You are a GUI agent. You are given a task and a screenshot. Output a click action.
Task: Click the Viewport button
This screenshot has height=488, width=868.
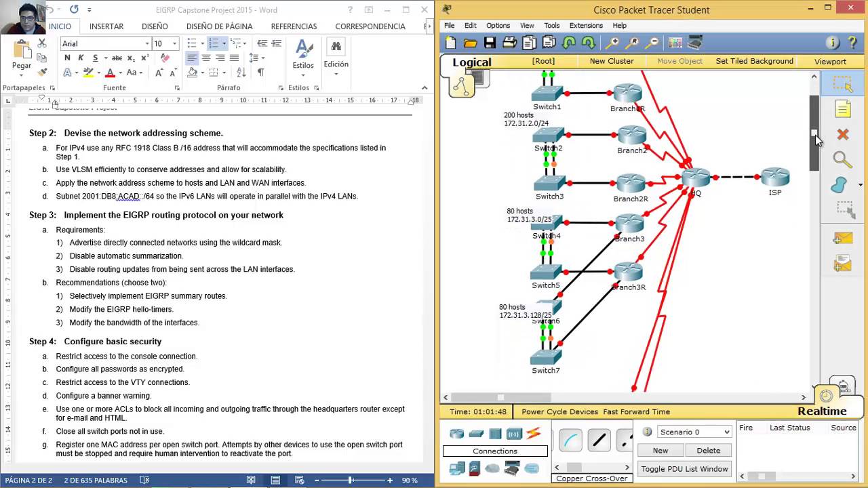pos(830,61)
